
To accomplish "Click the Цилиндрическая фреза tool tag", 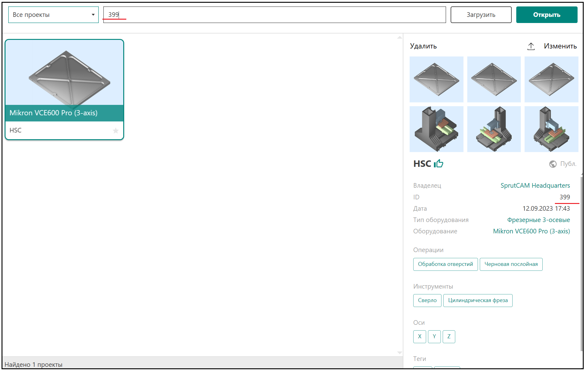I will point(478,301).
